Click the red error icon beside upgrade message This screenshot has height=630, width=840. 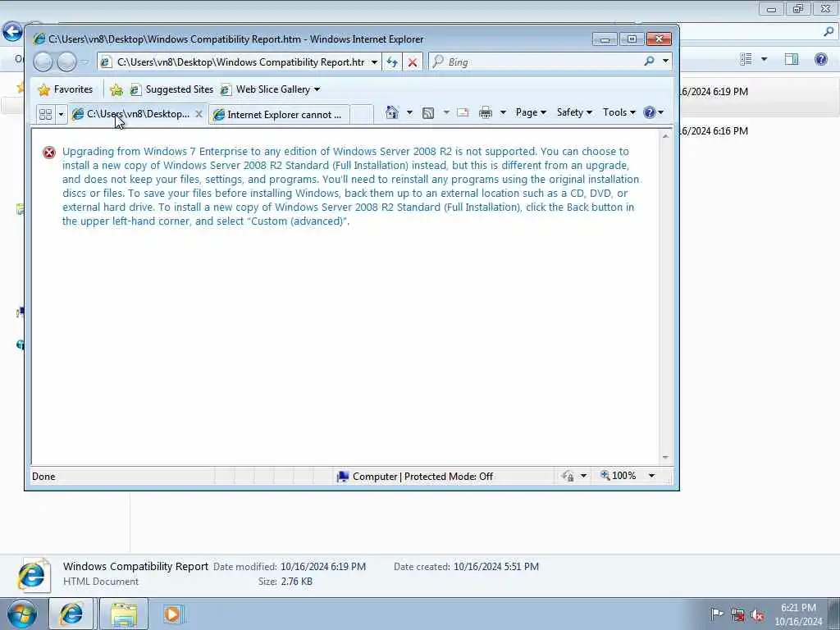click(x=49, y=153)
